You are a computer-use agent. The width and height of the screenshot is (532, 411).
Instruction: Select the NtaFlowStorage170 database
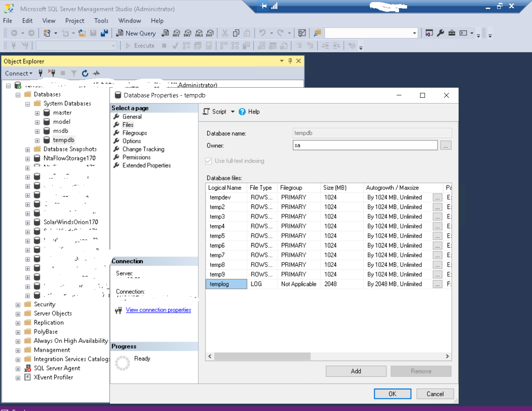point(70,158)
